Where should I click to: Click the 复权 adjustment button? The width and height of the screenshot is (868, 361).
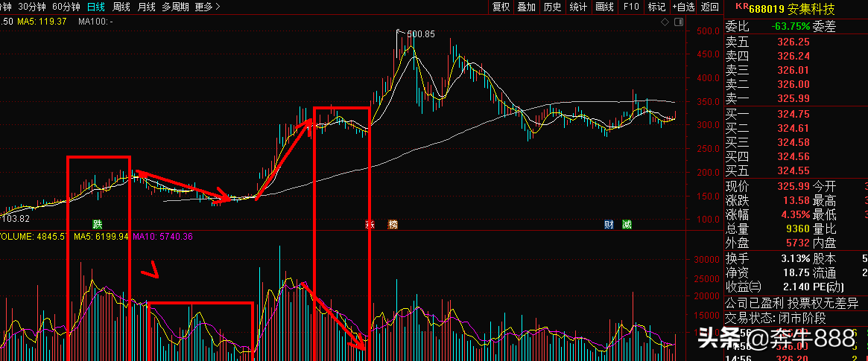coord(501,7)
